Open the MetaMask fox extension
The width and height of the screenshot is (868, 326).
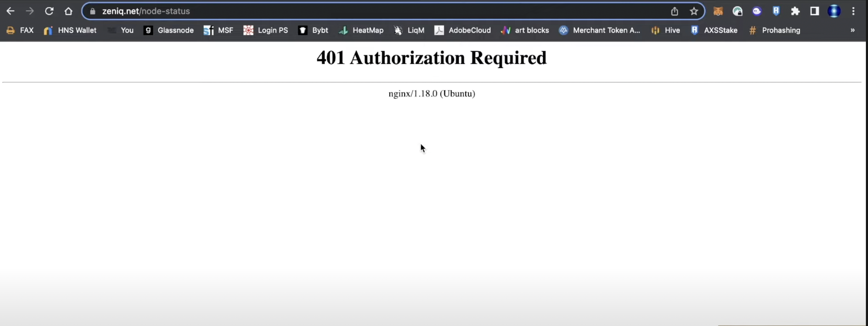tap(718, 11)
